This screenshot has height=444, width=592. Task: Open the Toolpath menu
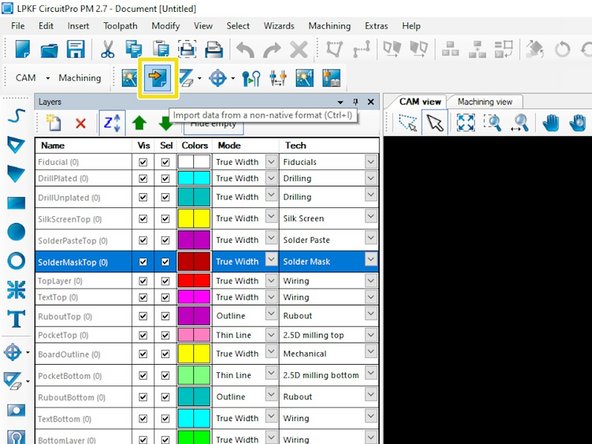[120, 26]
